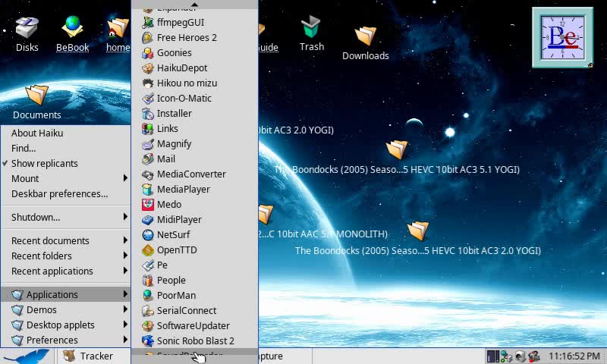The width and height of the screenshot is (607, 364).
Task: Launch NetSurf web browser
Action: (x=195, y=235)
